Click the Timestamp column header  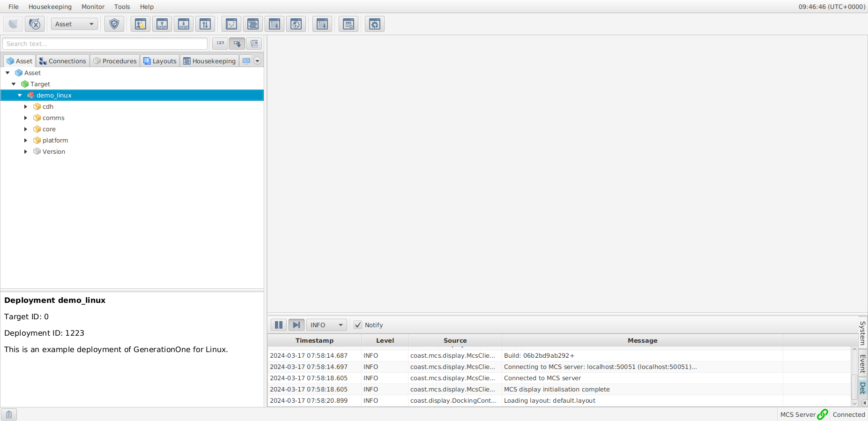pos(314,340)
